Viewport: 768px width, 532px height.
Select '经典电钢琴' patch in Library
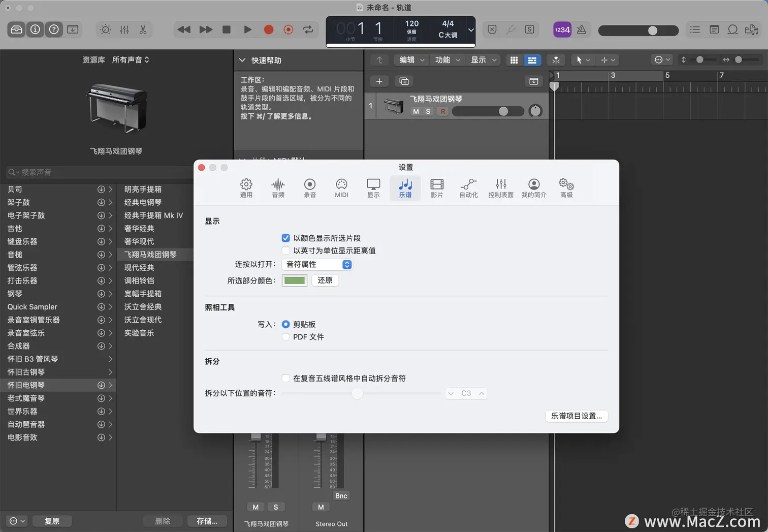point(143,202)
